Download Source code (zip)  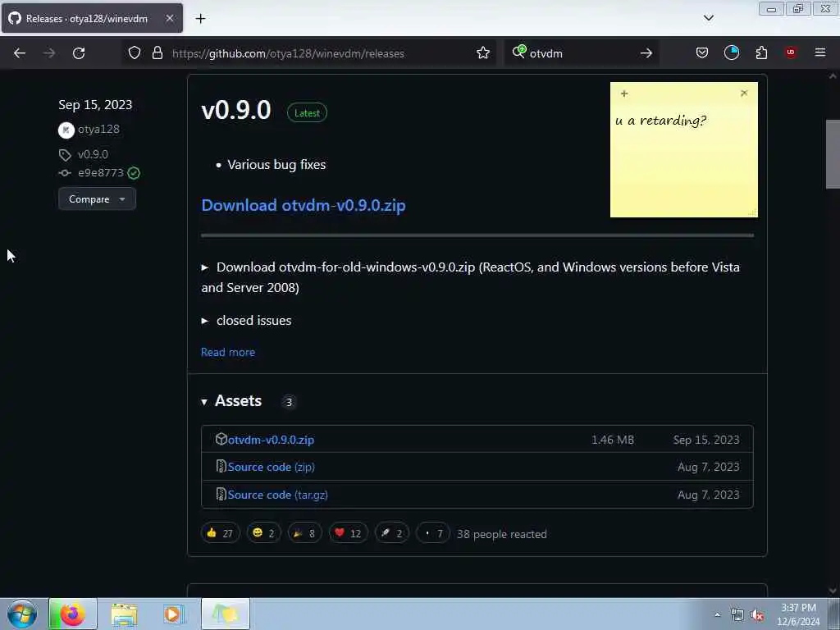coord(271,467)
